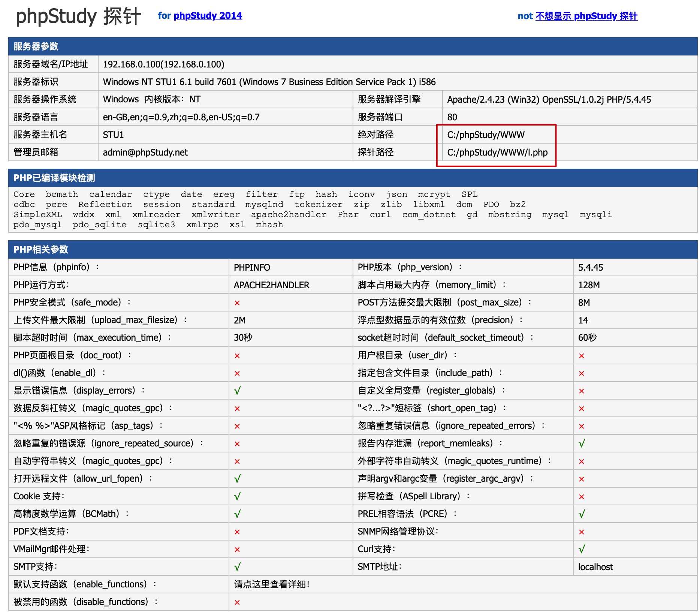Click the red cross for user_dir
The height and width of the screenshot is (614, 700).
[x=582, y=356]
